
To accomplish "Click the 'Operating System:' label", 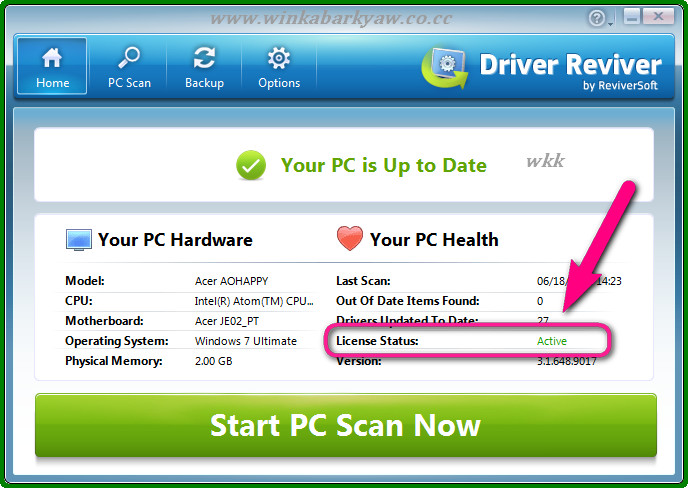I will (117, 341).
